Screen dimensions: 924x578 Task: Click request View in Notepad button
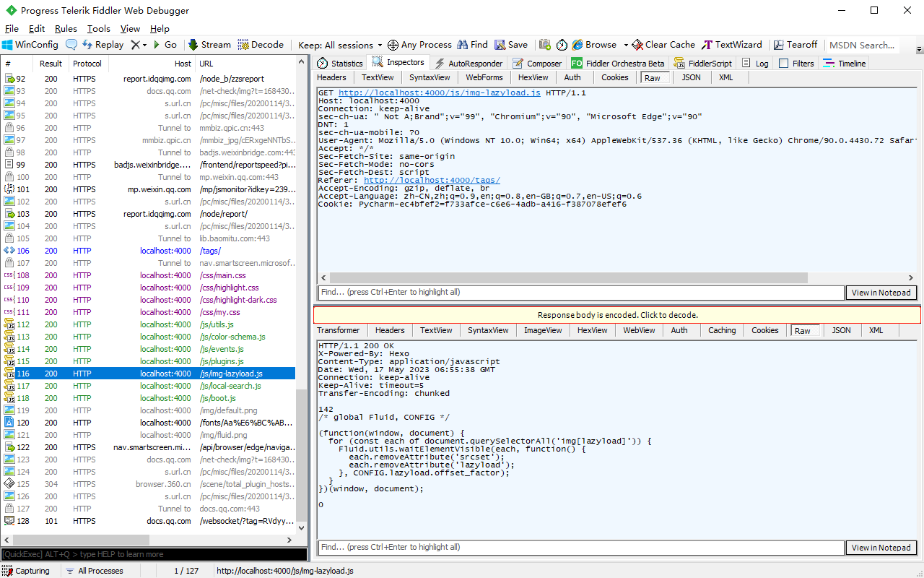pos(881,293)
